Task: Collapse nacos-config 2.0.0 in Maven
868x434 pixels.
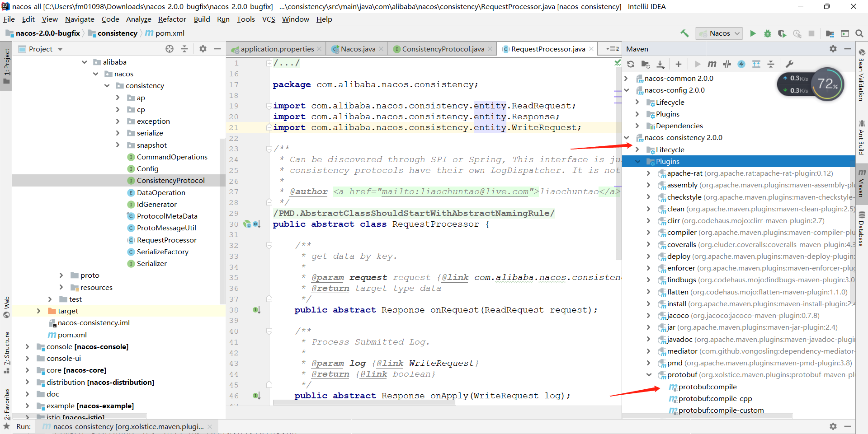Action: (x=627, y=90)
